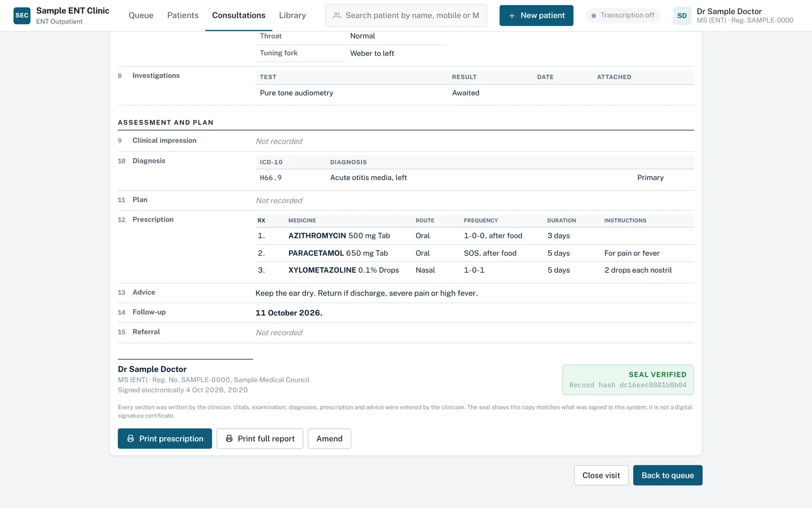Click the Amend button
Screen dimensions: 812x508
[x=329, y=438]
